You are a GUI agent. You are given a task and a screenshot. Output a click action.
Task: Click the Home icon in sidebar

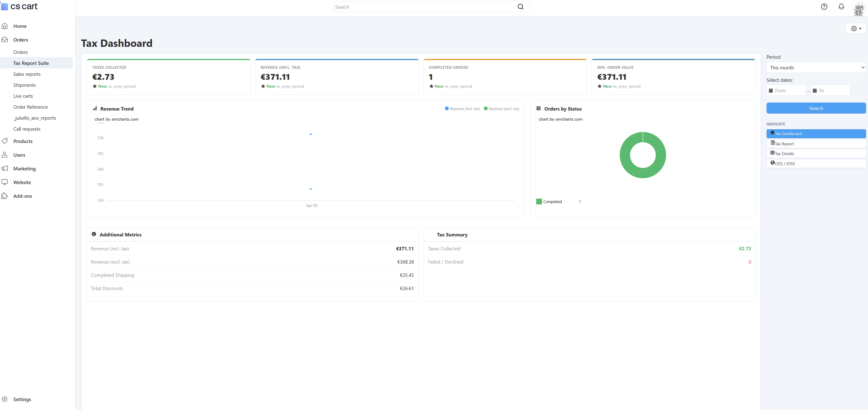click(x=5, y=26)
